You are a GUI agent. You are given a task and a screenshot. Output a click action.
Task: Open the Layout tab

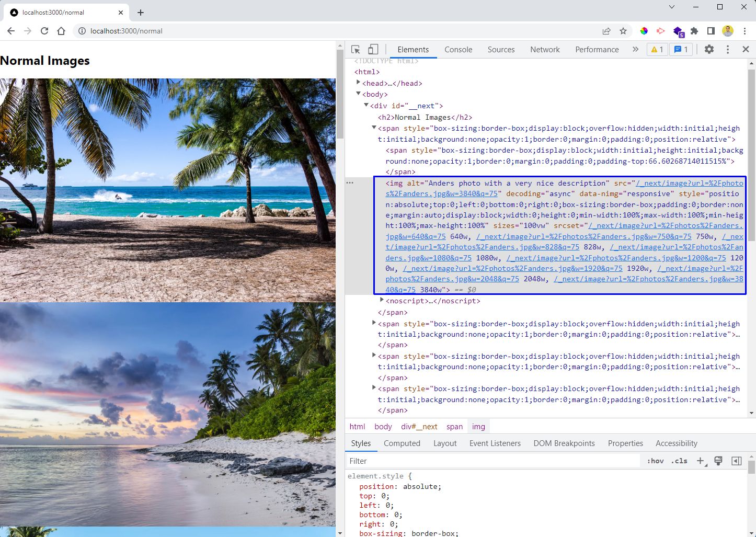point(444,443)
